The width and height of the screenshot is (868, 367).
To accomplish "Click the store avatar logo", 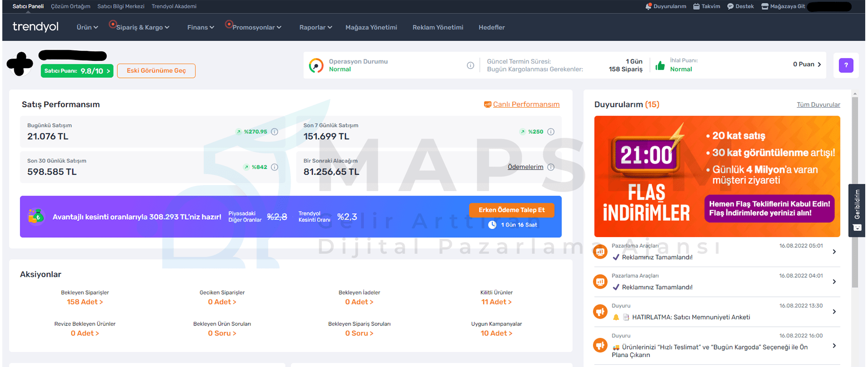I will (20, 64).
